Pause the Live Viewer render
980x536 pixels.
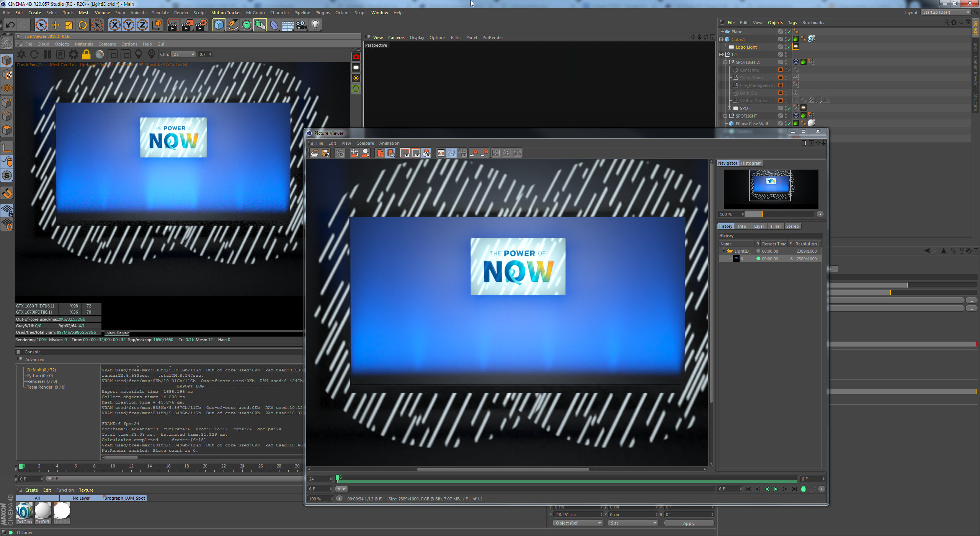tap(47, 54)
